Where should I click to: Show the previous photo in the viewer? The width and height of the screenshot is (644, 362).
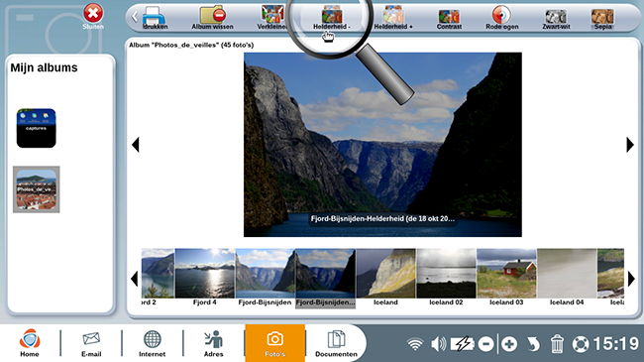(136, 145)
